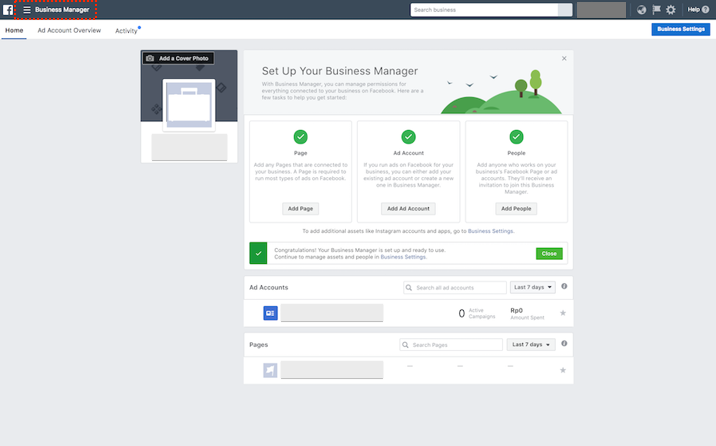Star the page as favorite
This screenshot has height=446, width=716.
tap(563, 370)
